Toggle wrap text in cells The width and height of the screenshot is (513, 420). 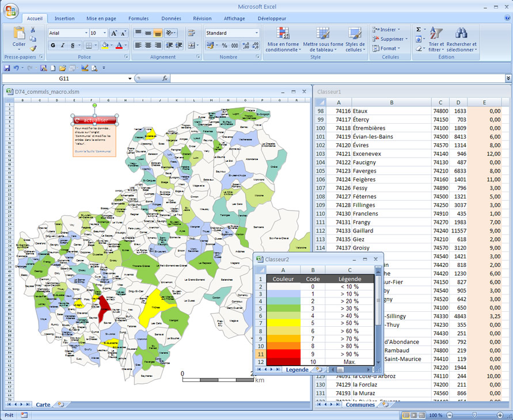point(191,33)
